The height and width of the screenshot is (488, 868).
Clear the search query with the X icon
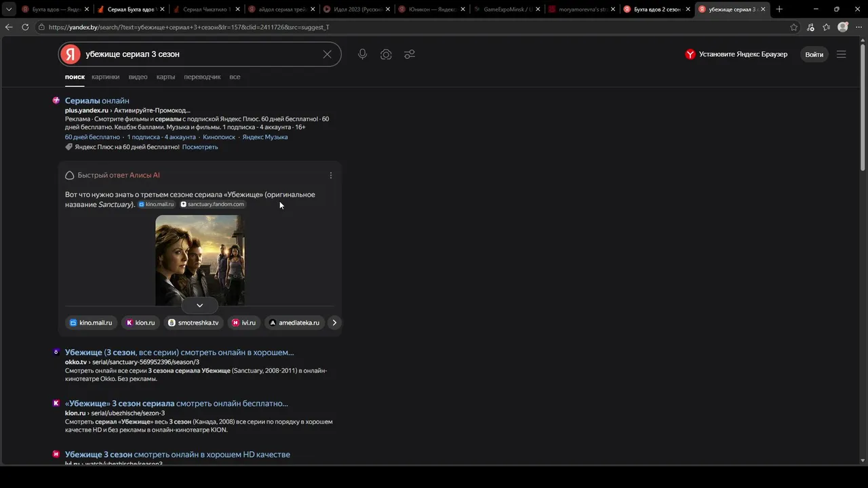coord(327,54)
